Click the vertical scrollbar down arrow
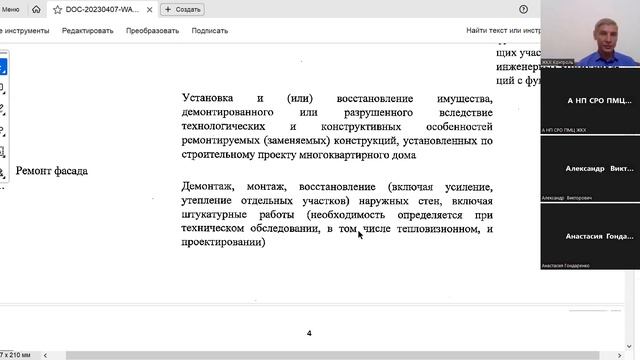The height and width of the screenshot is (360, 640). [629, 346]
